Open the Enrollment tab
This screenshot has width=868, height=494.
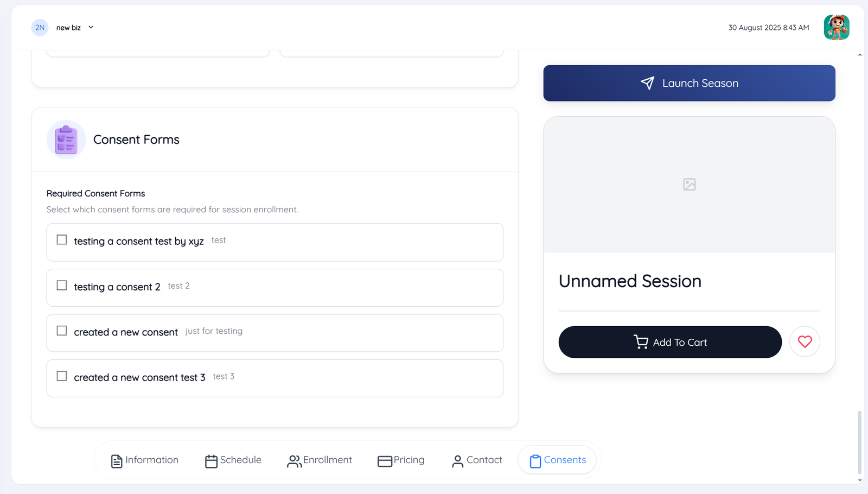(x=320, y=460)
